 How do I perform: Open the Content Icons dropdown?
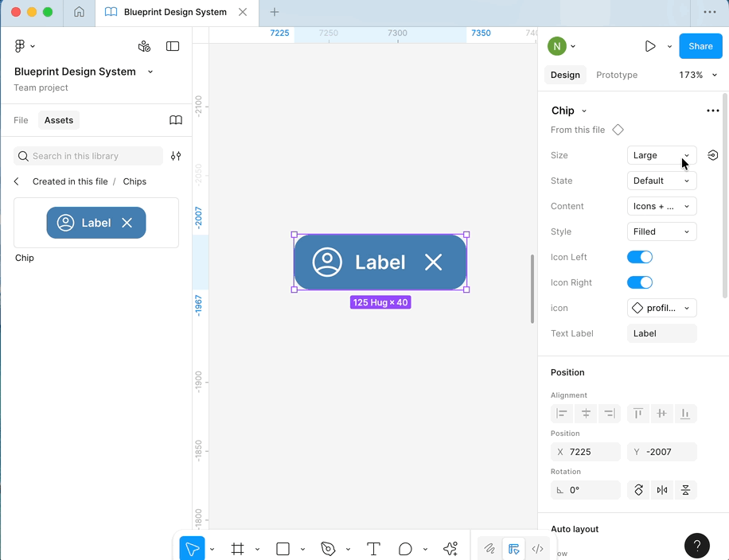coord(661,206)
